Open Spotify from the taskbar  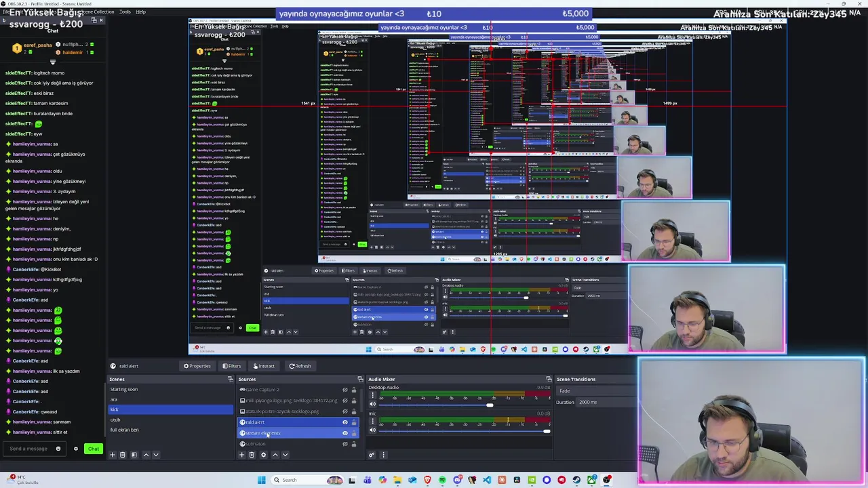pyautogui.click(x=442, y=480)
